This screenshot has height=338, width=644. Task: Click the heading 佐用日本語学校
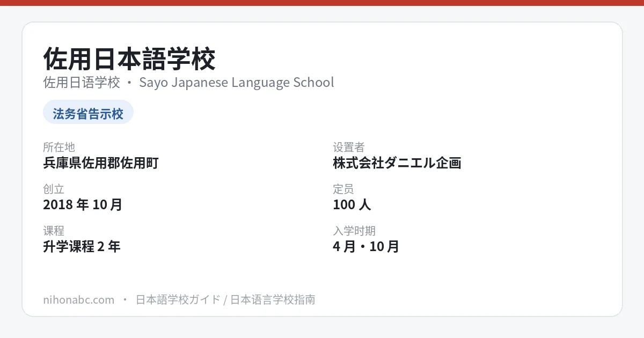pyautogui.click(x=129, y=59)
